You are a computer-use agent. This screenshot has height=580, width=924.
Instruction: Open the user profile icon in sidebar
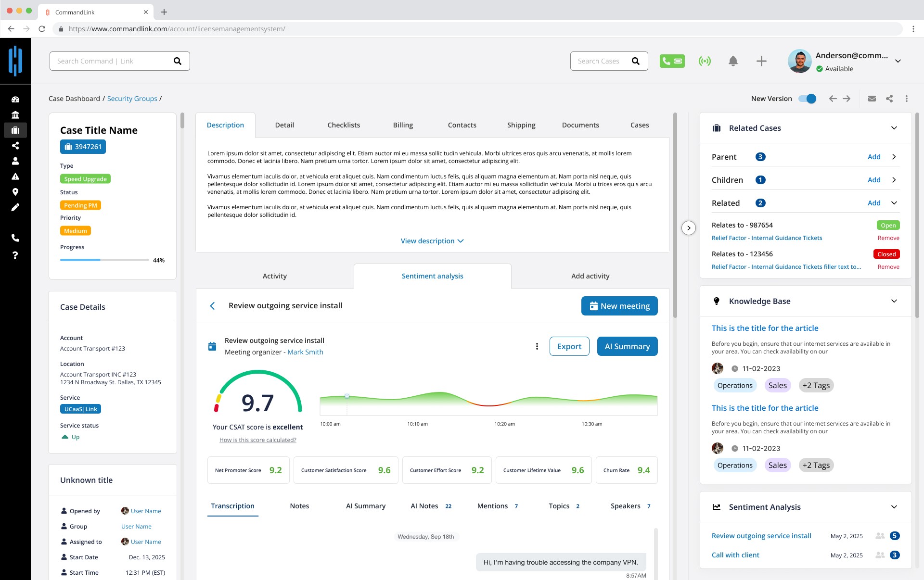[x=15, y=161]
